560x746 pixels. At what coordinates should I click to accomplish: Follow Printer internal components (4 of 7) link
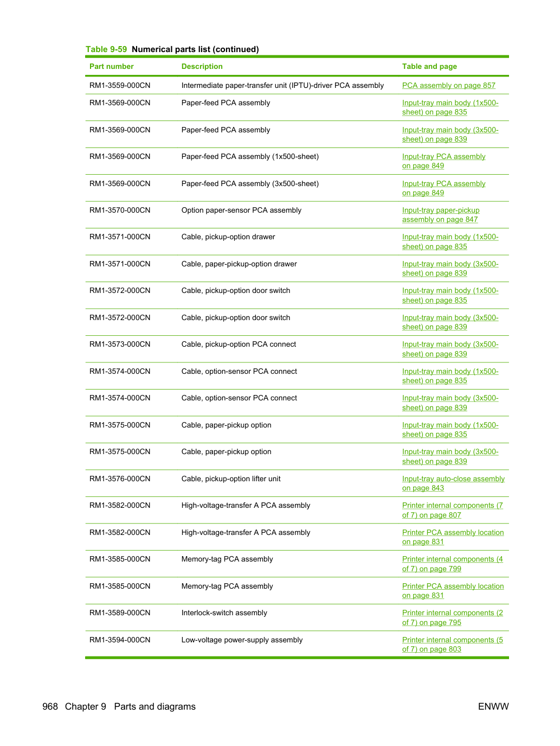(452, 564)
